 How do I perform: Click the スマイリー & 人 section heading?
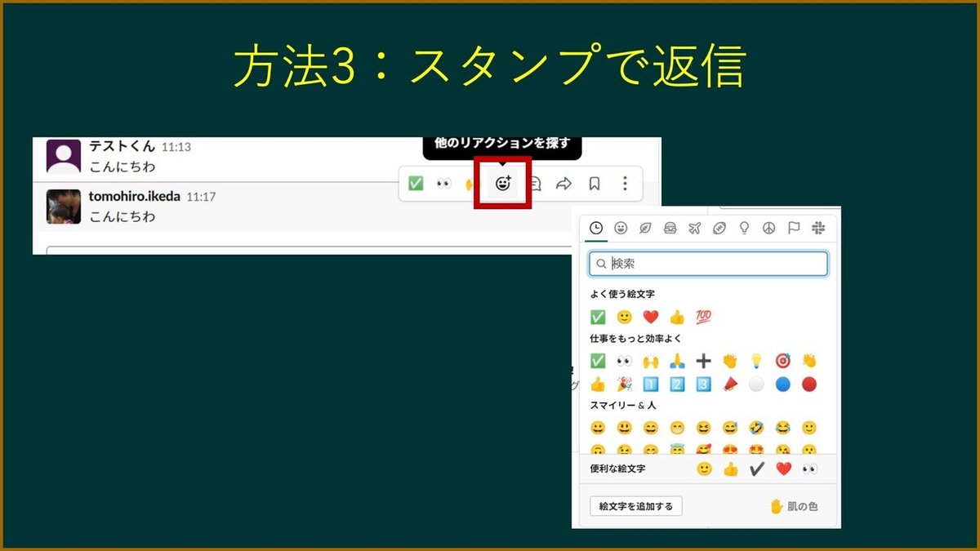622,405
